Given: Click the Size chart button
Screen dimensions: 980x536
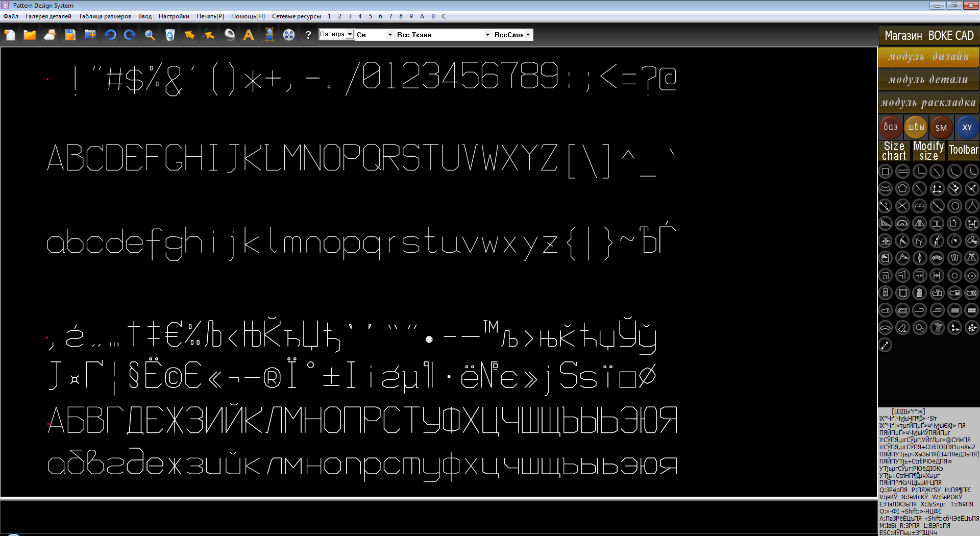Looking at the screenshot, I should (x=894, y=151).
